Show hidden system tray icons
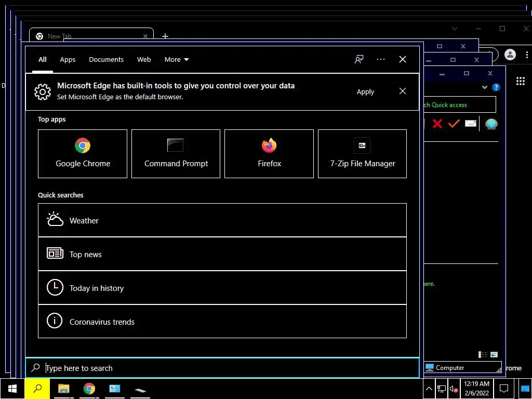532x399 pixels. coord(429,389)
